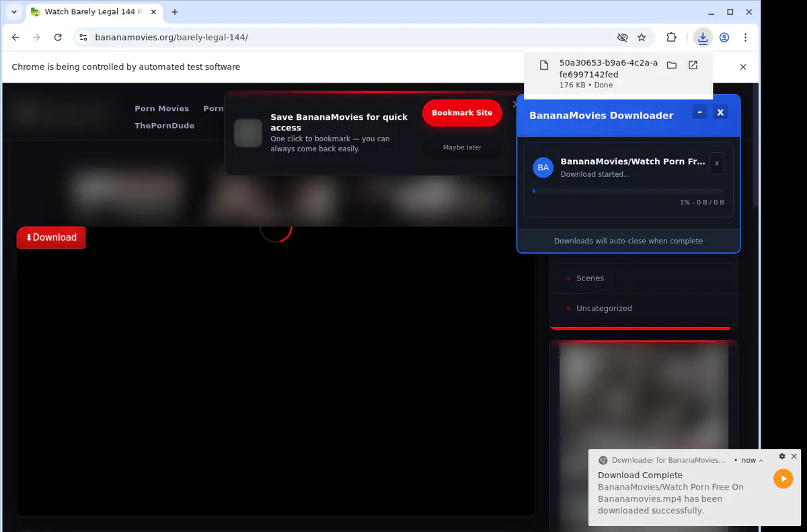Image resolution: width=807 pixels, height=532 pixels.
Task: Click the download progress bar
Action: click(x=628, y=191)
